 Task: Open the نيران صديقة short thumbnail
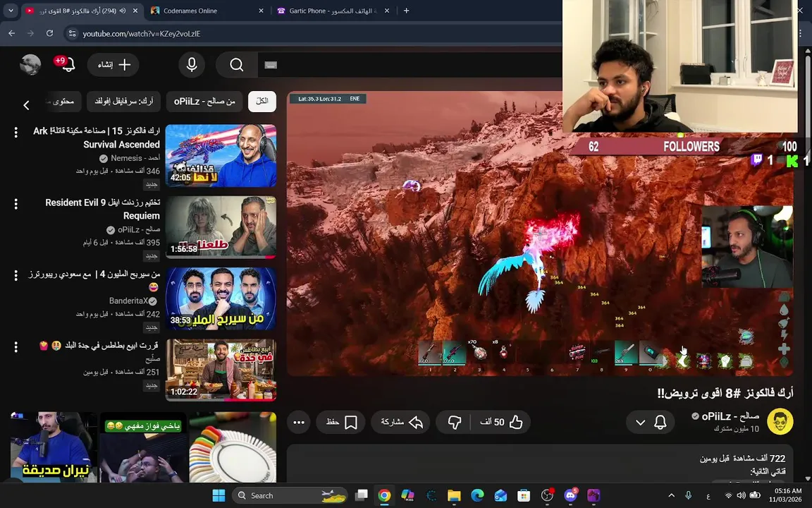(x=54, y=447)
